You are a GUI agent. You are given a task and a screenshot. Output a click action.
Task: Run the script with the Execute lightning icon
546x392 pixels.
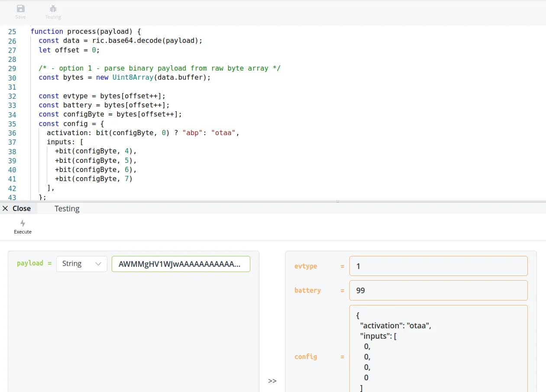(23, 224)
